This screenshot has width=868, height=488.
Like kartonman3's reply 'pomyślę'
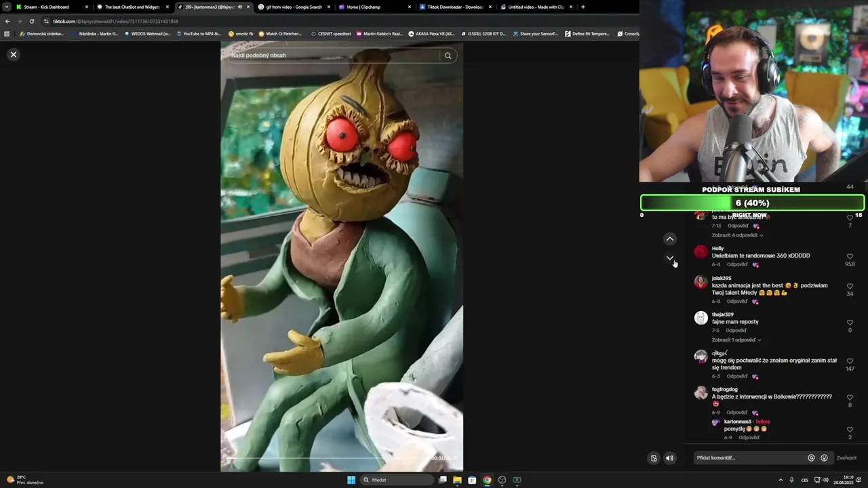(x=850, y=430)
